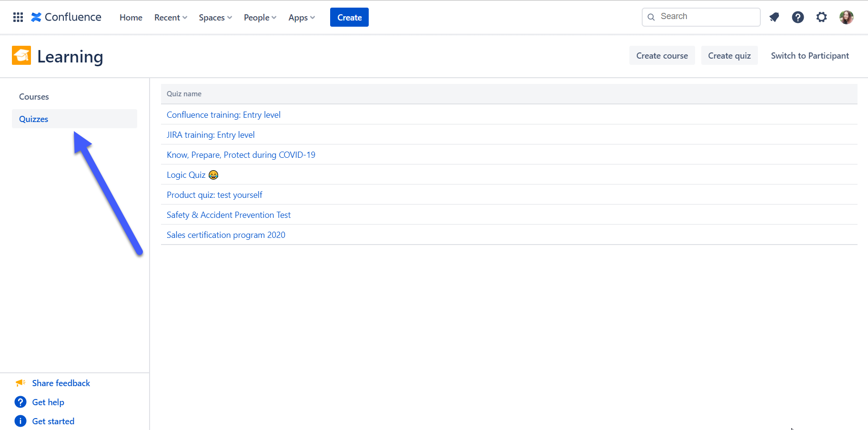
Task: Open the settings gear icon
Action: [822, 17]
